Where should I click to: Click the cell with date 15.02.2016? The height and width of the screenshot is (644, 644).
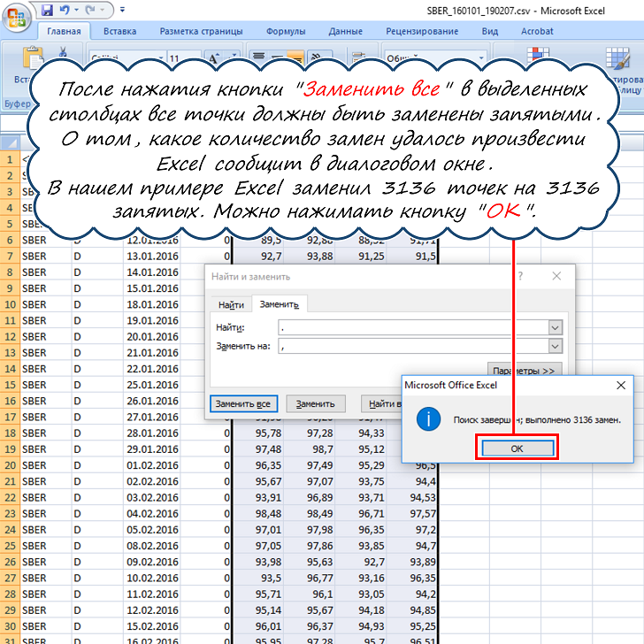(x=152, y=626)
